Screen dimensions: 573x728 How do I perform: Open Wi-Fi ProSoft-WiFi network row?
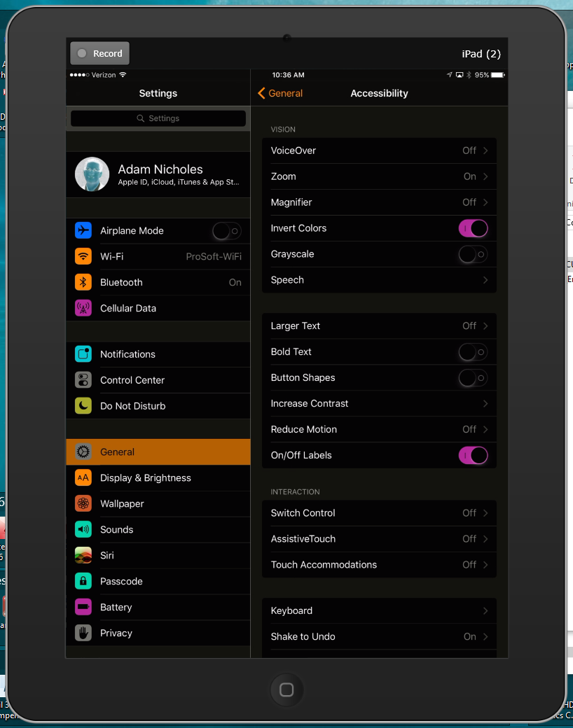click(x=158, y=256)
